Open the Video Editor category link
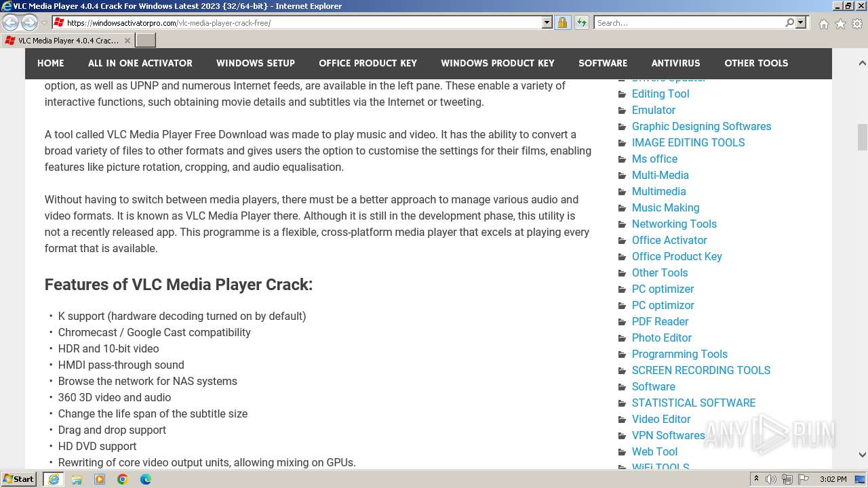This screenshot has width=868, height=488. [x=661, y=420]
